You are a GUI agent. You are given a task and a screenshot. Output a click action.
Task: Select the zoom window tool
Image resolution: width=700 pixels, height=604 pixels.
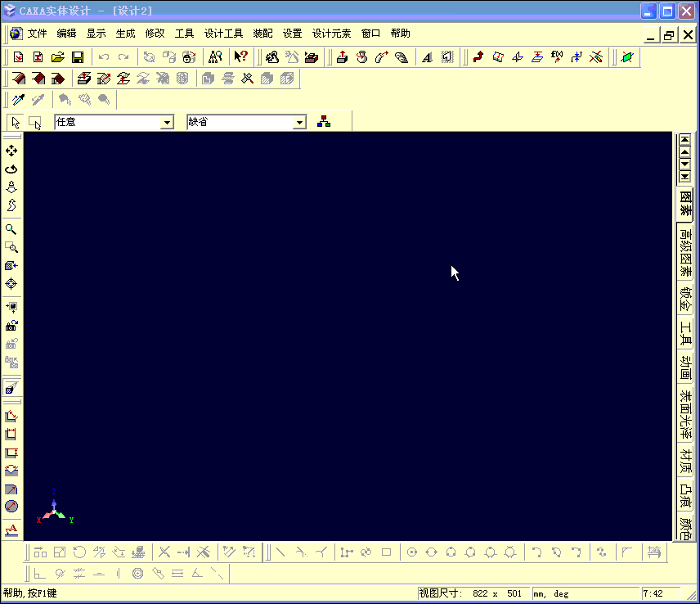tap(11, 247)
